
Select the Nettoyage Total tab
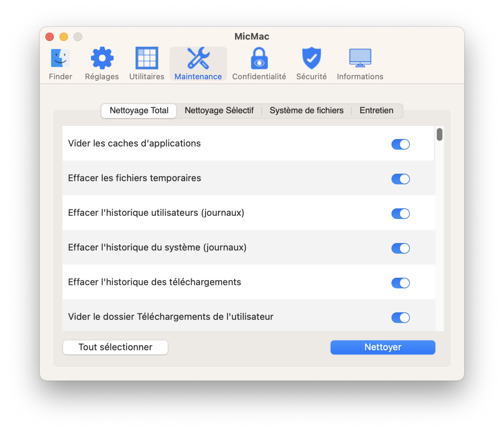coord(139,111)
